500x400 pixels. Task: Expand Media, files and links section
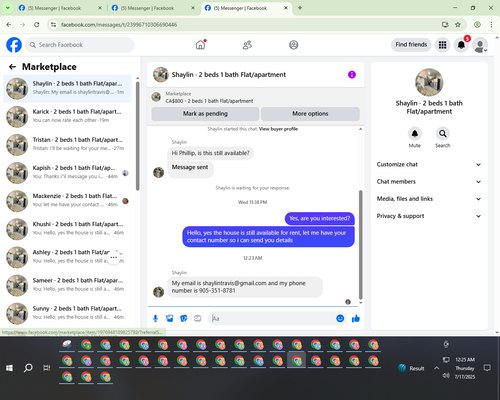pos(429,199)
